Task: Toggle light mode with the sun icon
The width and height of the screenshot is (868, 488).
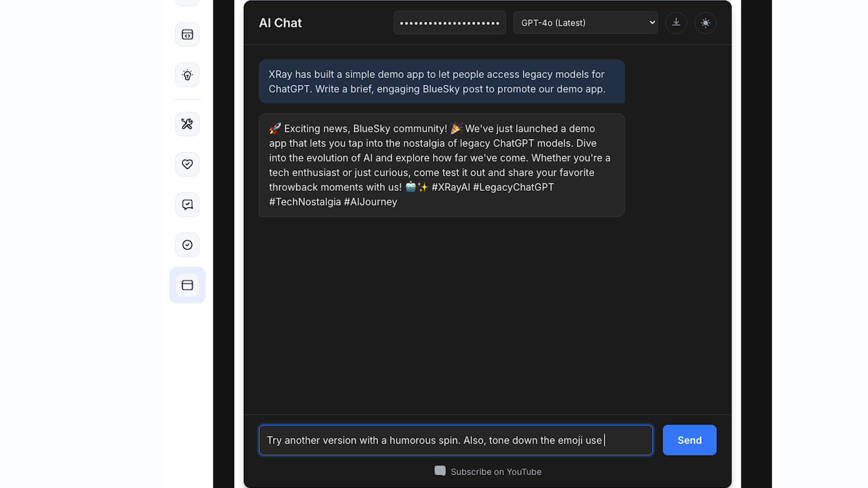Action: point(705,23)
